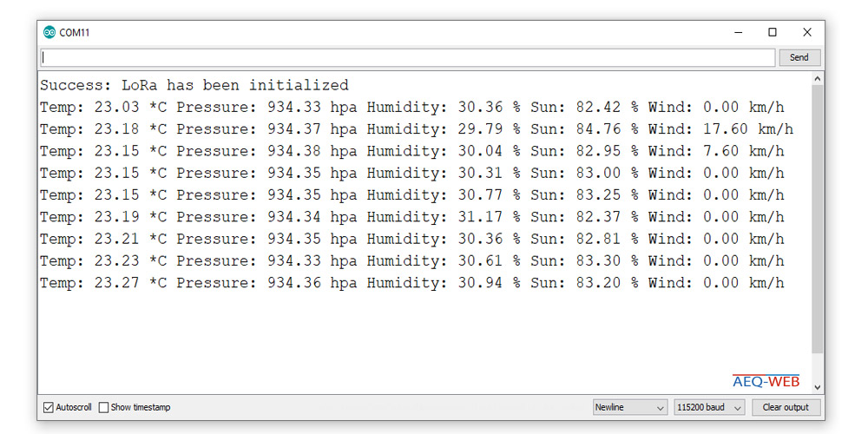Open the 115200 baud rate dropdown
868x434 pixels.
710,407
